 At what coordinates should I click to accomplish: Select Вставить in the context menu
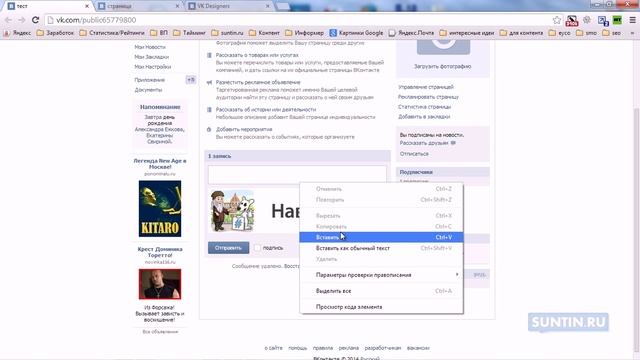pyautogui.click(x=381, y=237)
